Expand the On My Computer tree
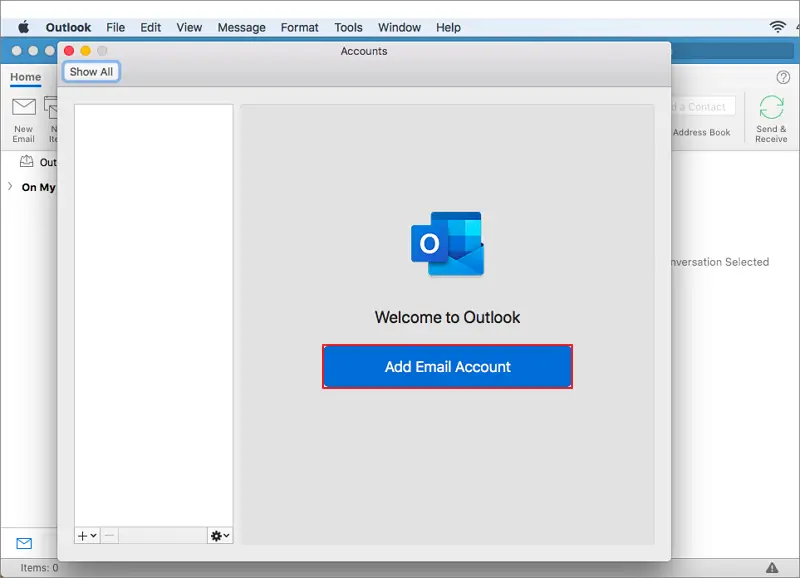This screenshot has height=578, width=800. coord(10,186)
